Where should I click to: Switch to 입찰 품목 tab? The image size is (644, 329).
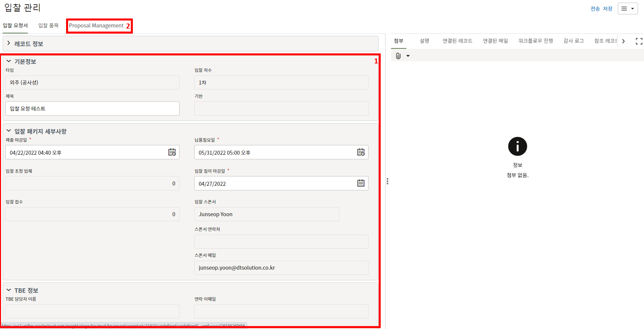(x=48, y=26)
